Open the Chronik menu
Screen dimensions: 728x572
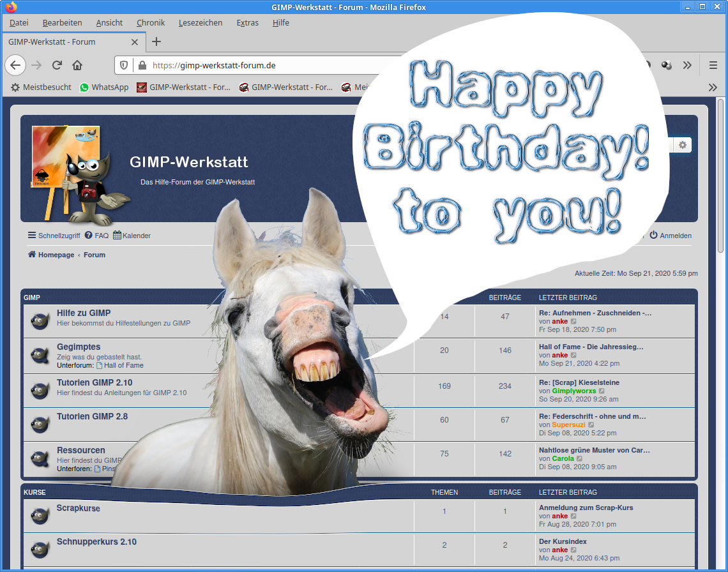point(151,23)
